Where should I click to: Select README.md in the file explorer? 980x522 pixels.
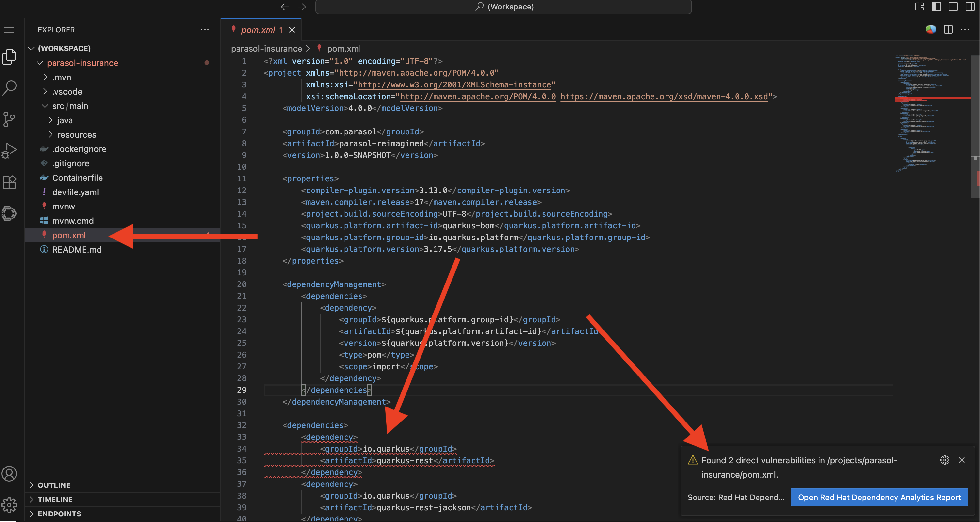[x=77, y=250]
